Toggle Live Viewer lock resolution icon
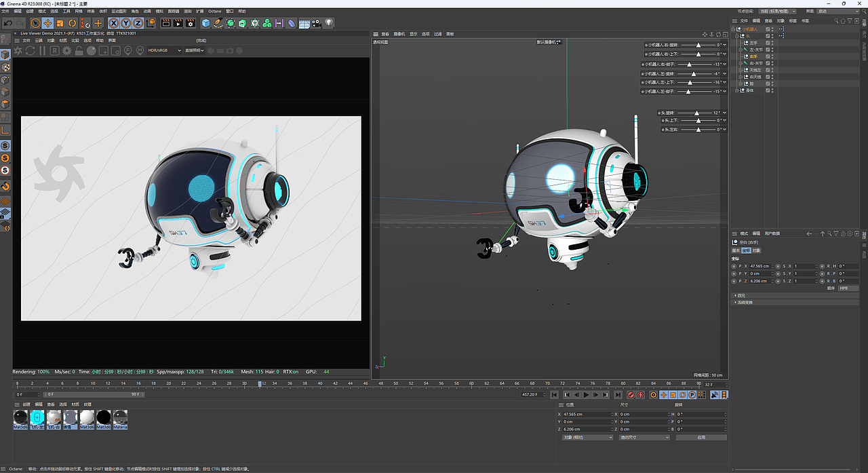 pos(79,50)
